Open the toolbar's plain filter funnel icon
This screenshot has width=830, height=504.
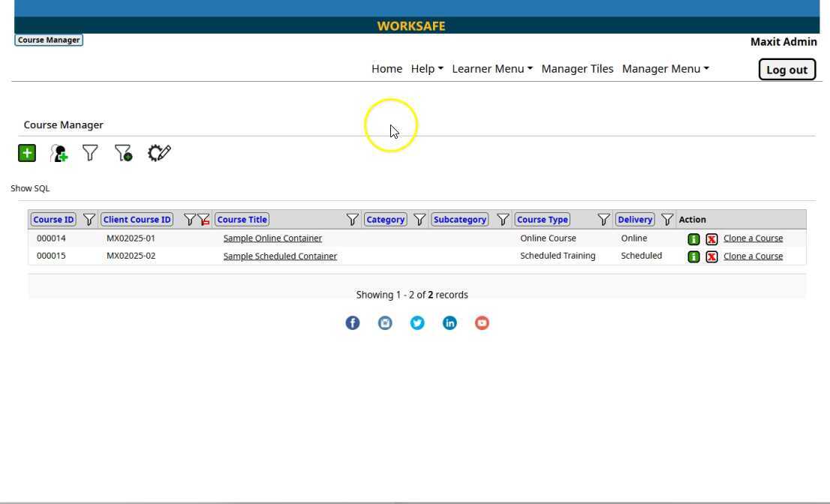[x=90, y=153]
